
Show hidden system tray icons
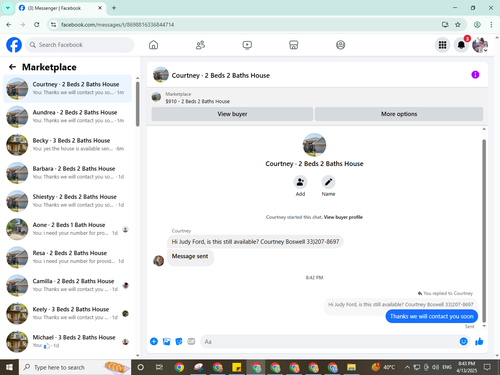[407, 367]
